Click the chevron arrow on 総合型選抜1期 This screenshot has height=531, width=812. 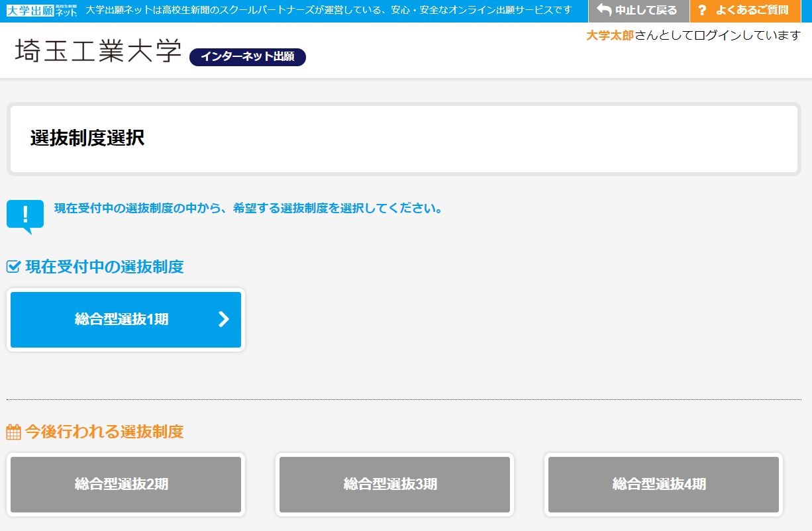pyautogui.click(x=224, y=319)
